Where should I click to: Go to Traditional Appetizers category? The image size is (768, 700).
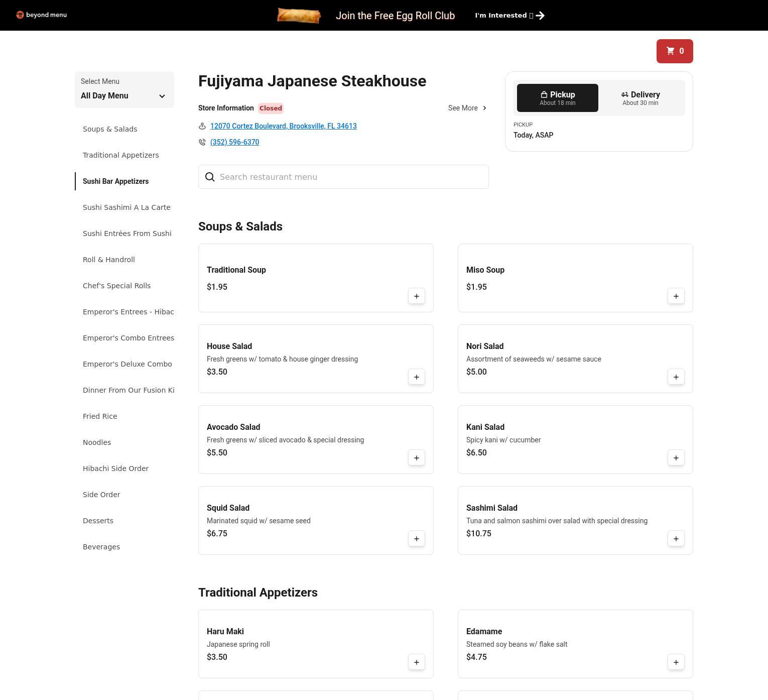(121, 155)
